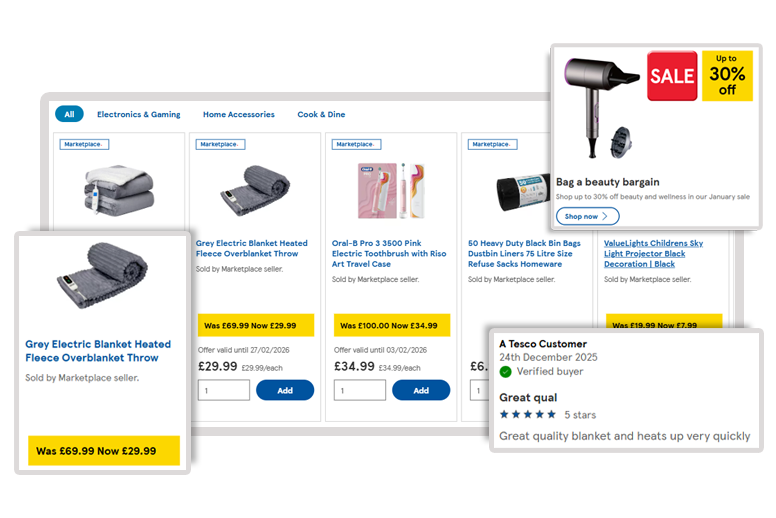The height and width of the screenshot is (518, 776).
Task: Switch to Electronics & Gaming tab
Action: click(x=139, y=114)
